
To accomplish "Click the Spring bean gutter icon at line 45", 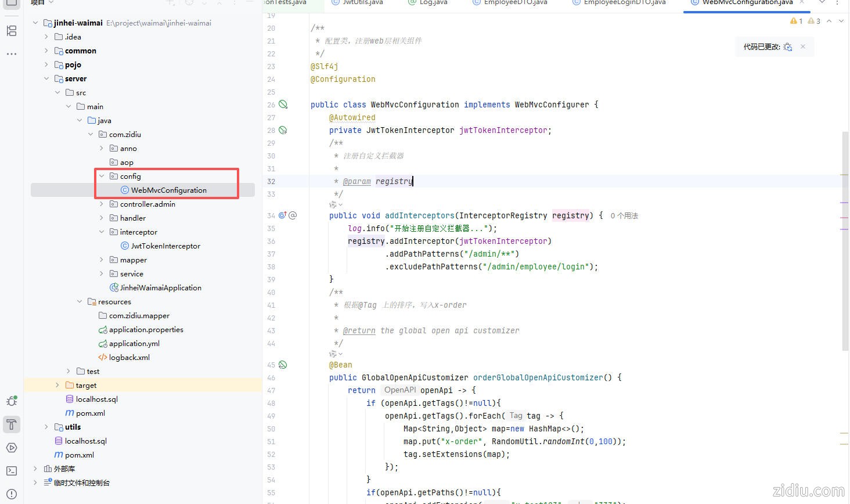I will pyautogui.click(x=283, y=365).
